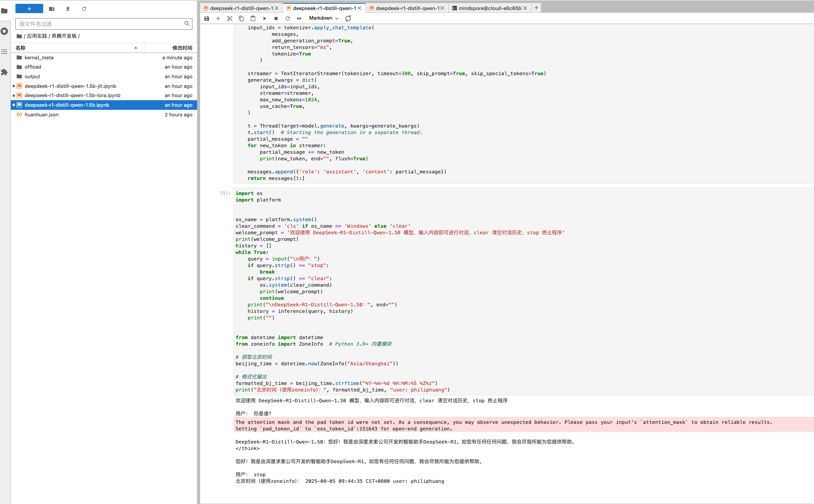Run the selected cell with the play icon
The height and width of the screenshot is (504, 814).
265,18
